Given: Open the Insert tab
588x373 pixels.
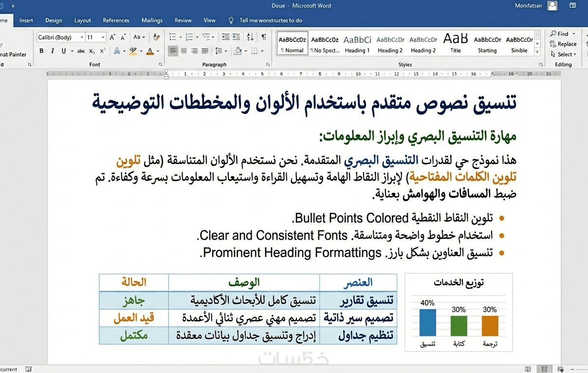Looking at the screenshot, I should (26, 20).
